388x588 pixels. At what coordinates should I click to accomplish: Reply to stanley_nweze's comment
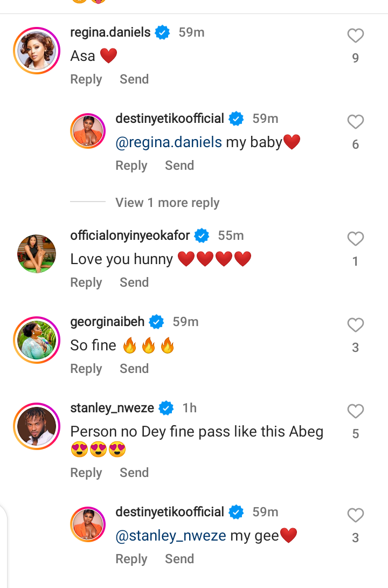(86, 473)
